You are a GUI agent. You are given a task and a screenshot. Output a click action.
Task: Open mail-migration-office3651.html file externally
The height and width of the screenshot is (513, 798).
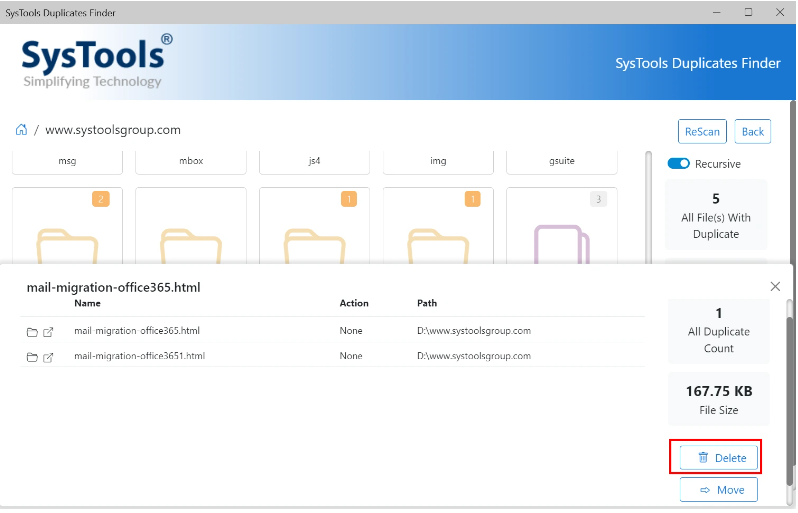(x=48, y=357)
